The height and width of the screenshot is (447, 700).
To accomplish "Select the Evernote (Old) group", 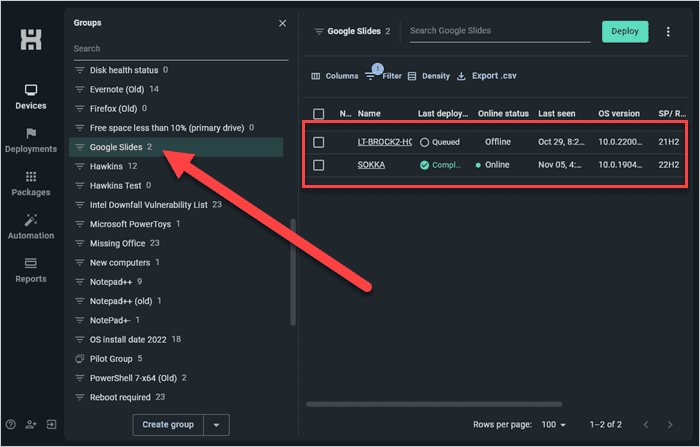I will [176, 89].
